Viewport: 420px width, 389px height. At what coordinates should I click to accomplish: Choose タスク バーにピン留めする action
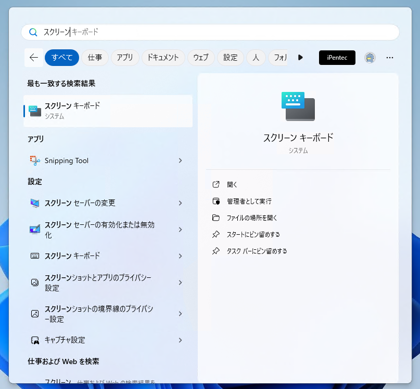[x=257, y=251]
